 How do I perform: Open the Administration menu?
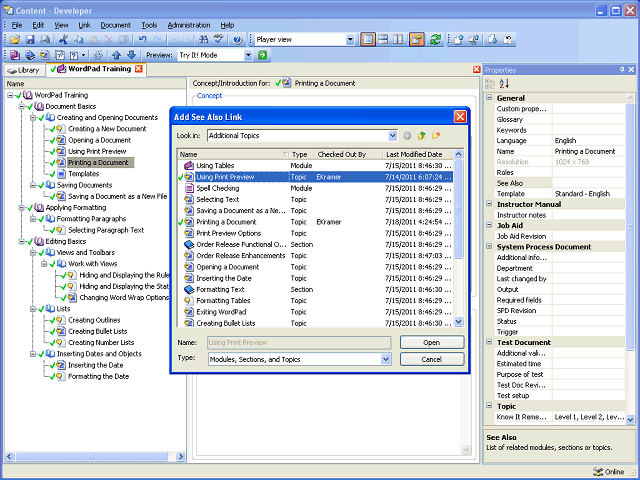[x=189, y=25]
